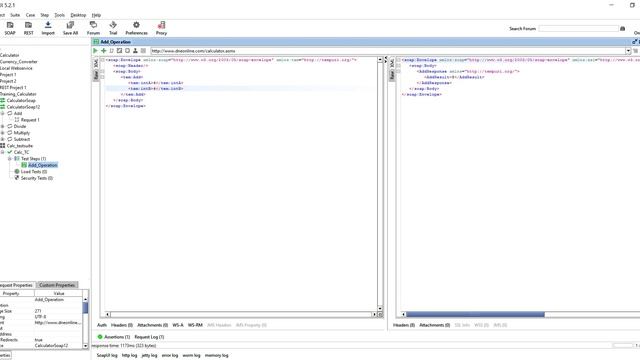Open the Case menu
640x360 pixels.
30,15
